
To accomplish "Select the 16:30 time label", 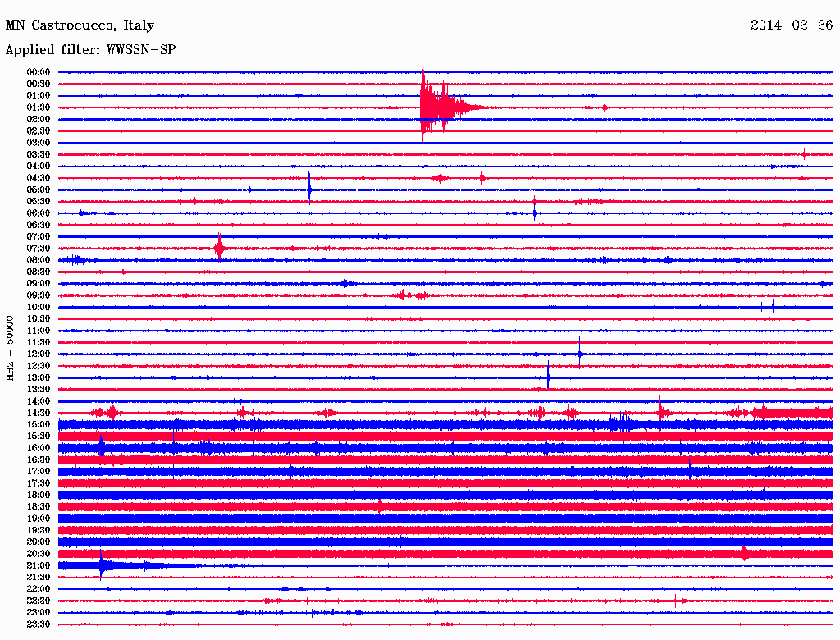I will coord(38,460).
